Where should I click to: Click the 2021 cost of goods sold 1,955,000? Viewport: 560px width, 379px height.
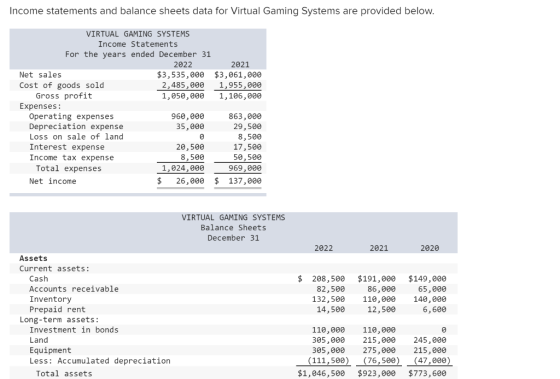click(x=240, y=85)
